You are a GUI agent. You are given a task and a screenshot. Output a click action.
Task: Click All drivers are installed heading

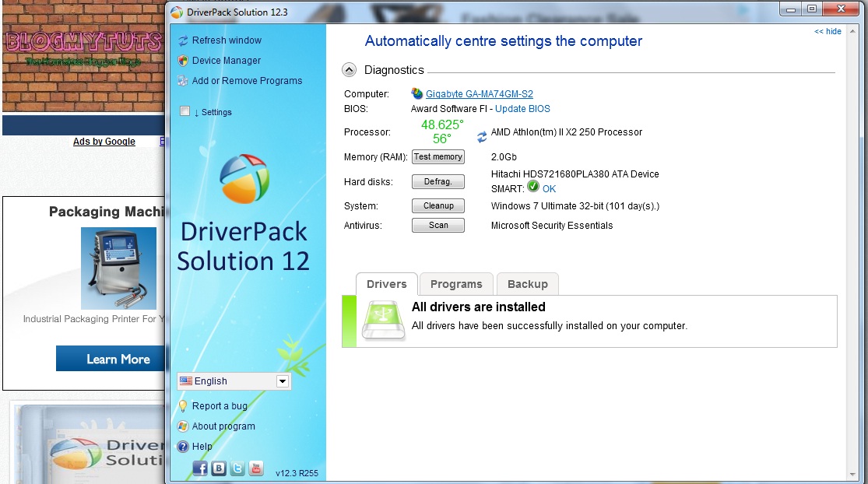(x=478, y=307)
